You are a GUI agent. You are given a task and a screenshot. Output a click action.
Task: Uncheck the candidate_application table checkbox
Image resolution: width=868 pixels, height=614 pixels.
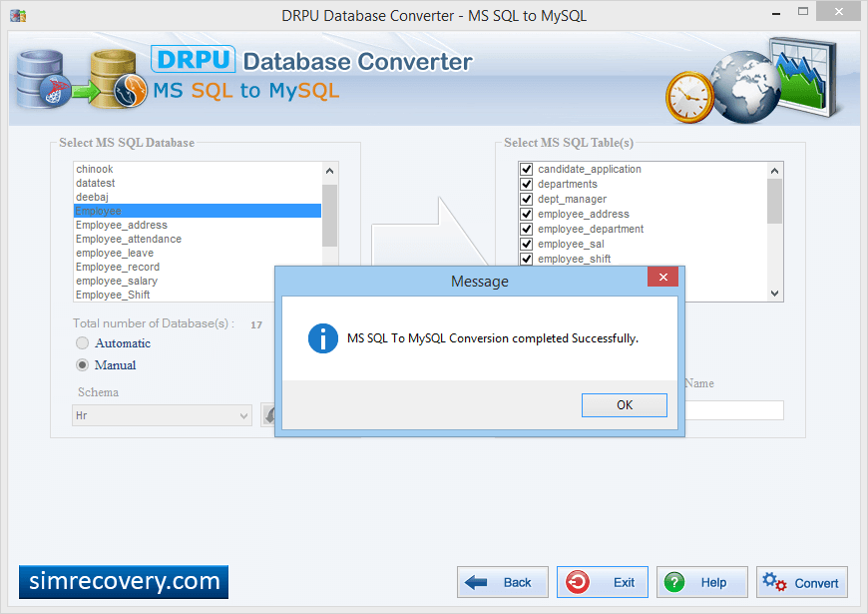[526, 169]
